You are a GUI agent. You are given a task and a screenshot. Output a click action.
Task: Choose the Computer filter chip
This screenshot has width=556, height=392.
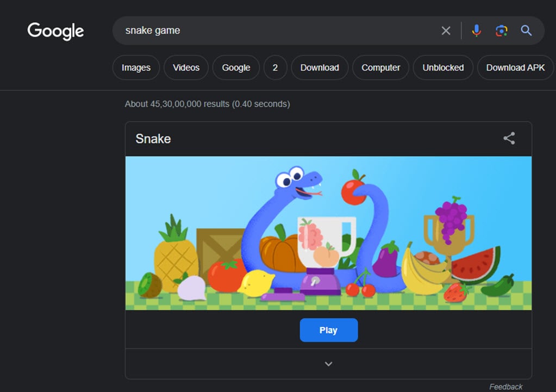click(380, 68)
